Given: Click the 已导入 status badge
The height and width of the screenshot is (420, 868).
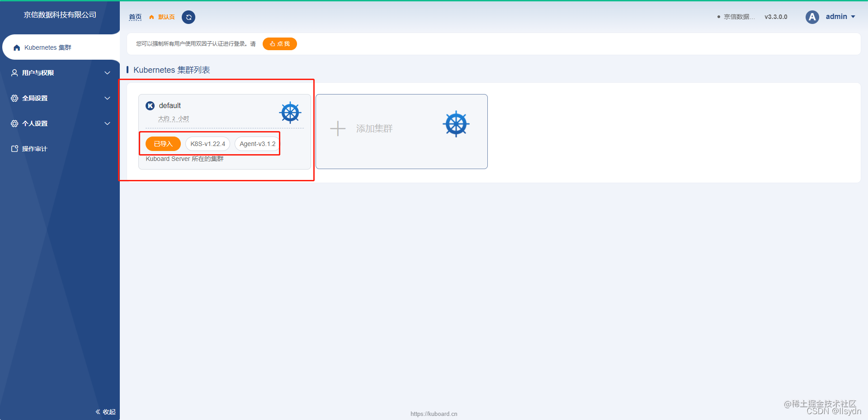Looking at the screenshot, I should [x=163, y=144].
